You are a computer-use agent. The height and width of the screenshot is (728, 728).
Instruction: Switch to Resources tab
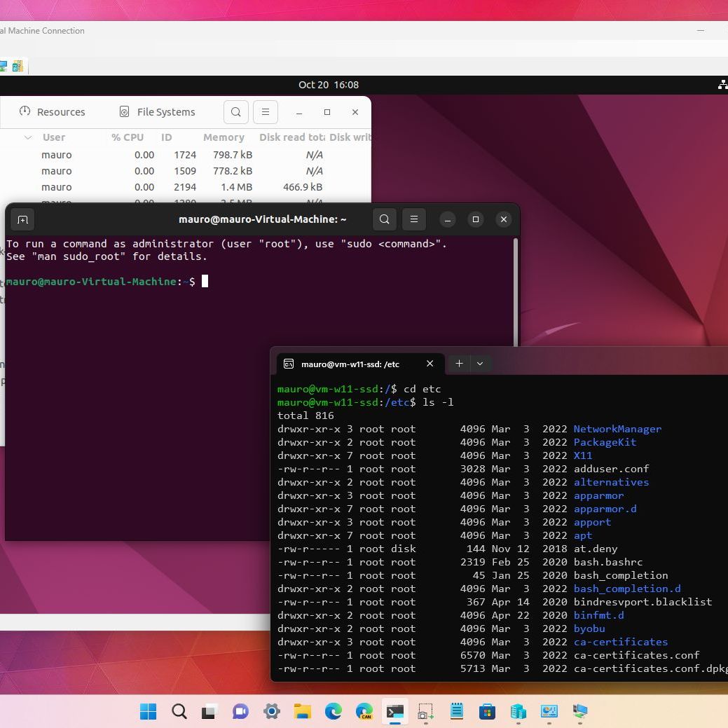[53, 112]
